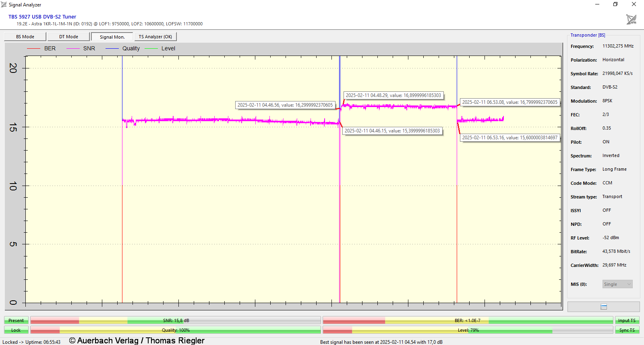Click the Signal Analyzer app icon in title bar
This screenshot has height=345, width=644.
[x=4, y=4]
